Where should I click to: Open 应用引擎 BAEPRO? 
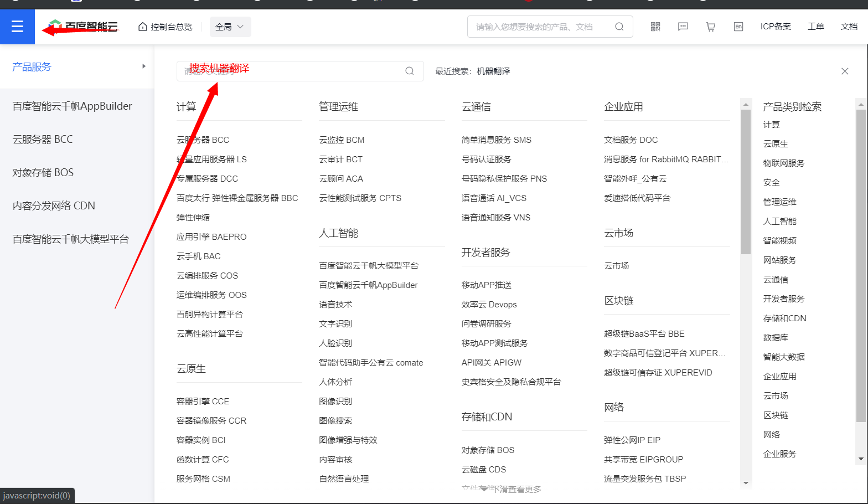coord(211,236)
